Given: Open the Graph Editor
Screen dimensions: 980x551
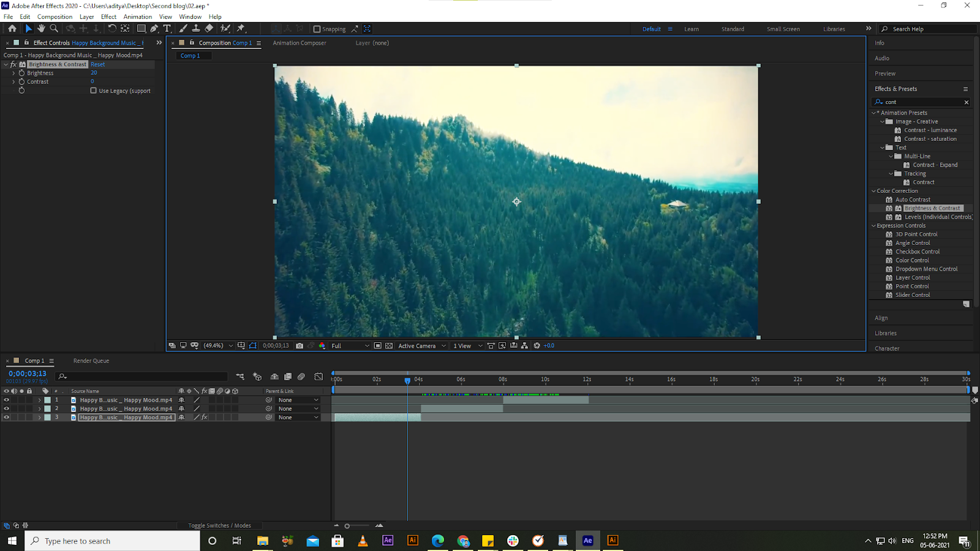Looking at the screenshot, I should [x=318, y=377].
